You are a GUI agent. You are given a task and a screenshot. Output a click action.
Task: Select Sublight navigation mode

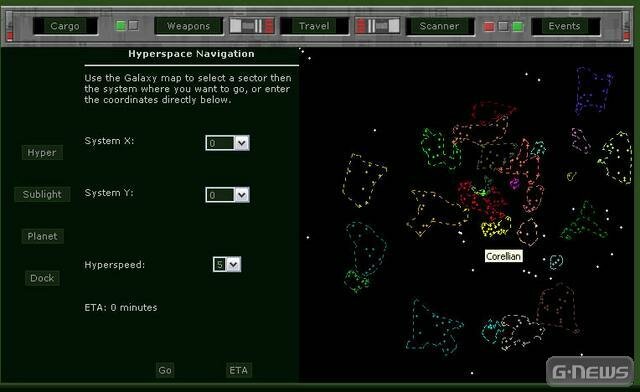click(x=42, y=194)
